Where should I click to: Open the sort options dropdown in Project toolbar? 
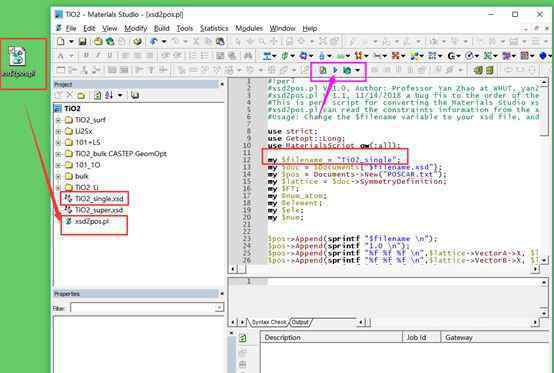(120, 95)
